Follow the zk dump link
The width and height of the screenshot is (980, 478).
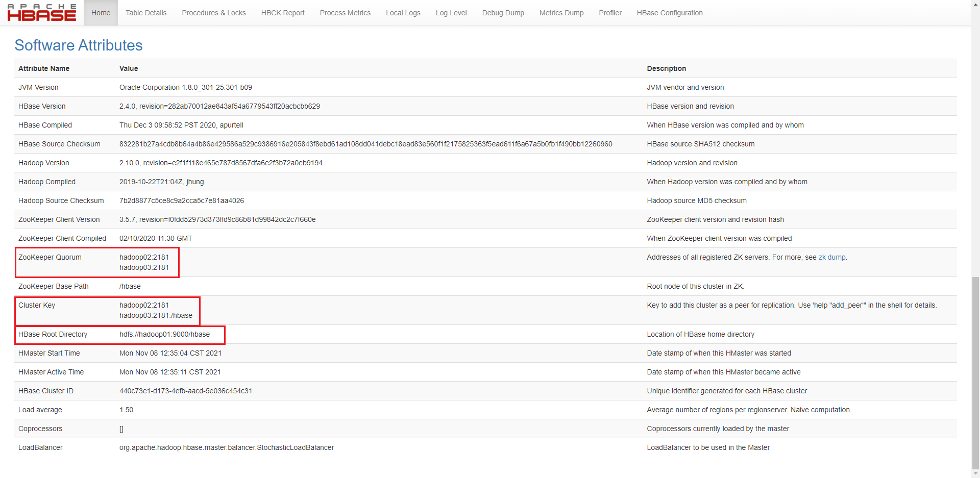(x=831, y=257)
